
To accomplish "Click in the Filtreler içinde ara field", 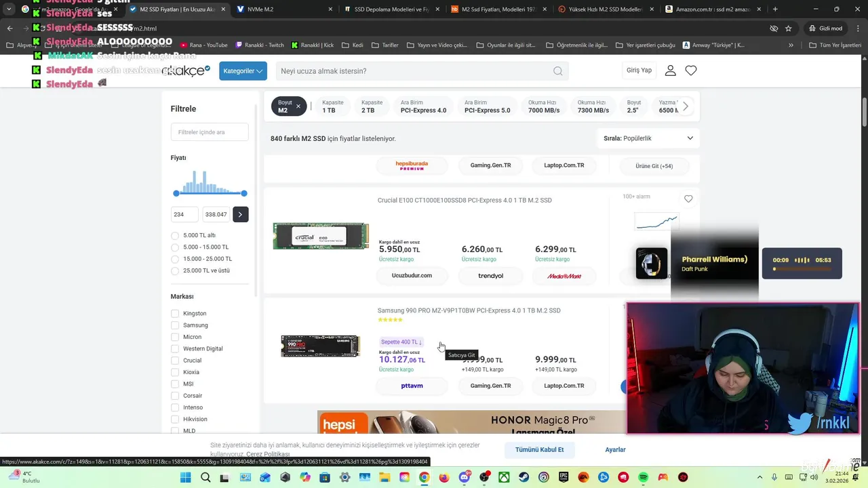I will [210, 132].
